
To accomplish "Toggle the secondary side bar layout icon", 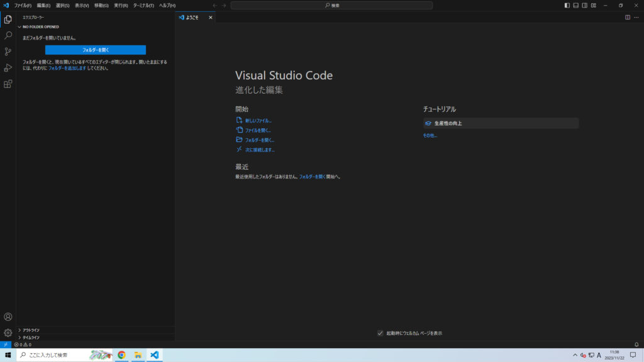I will click(x=584, y=5).
